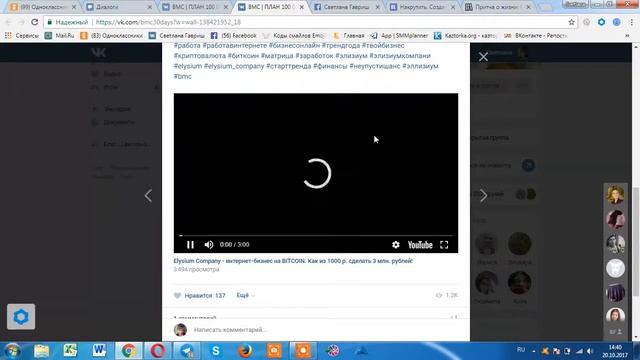640x360 pixels.
Task: Click the address bar URL
Action: pos(168,22)
